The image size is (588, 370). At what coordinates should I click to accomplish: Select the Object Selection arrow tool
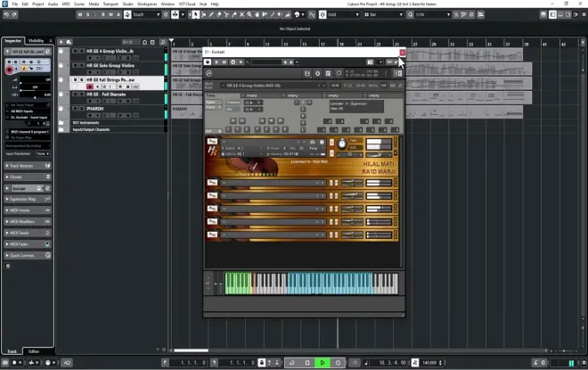click(x=195, y=14)
